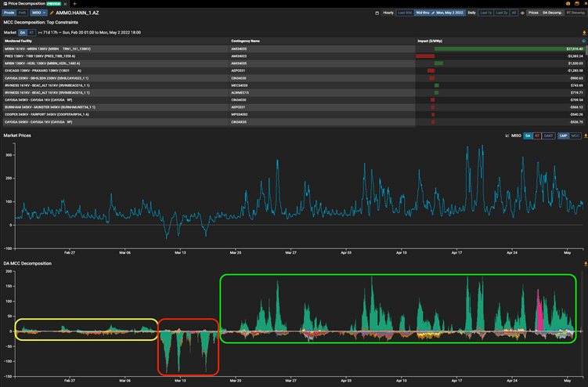The image size is (588, 387).
Task: Choose the Last 90d hourly range
Action: click(x=405, y=13)
